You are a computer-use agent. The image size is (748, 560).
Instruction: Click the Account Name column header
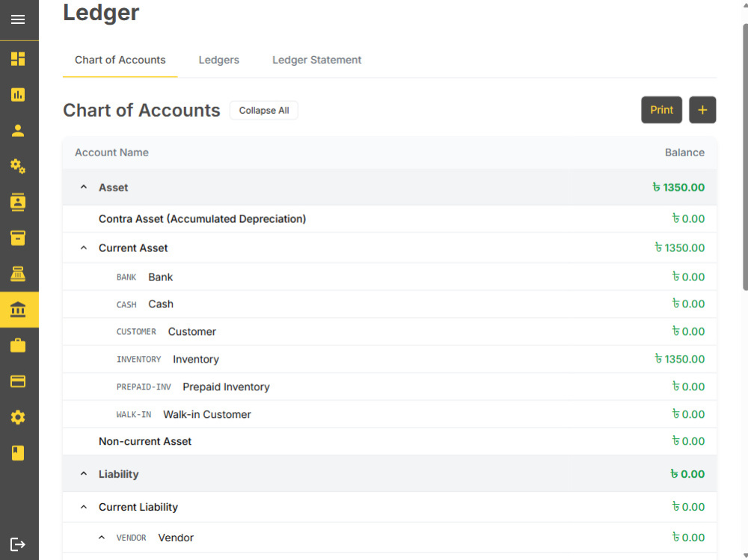coord(111,153)
